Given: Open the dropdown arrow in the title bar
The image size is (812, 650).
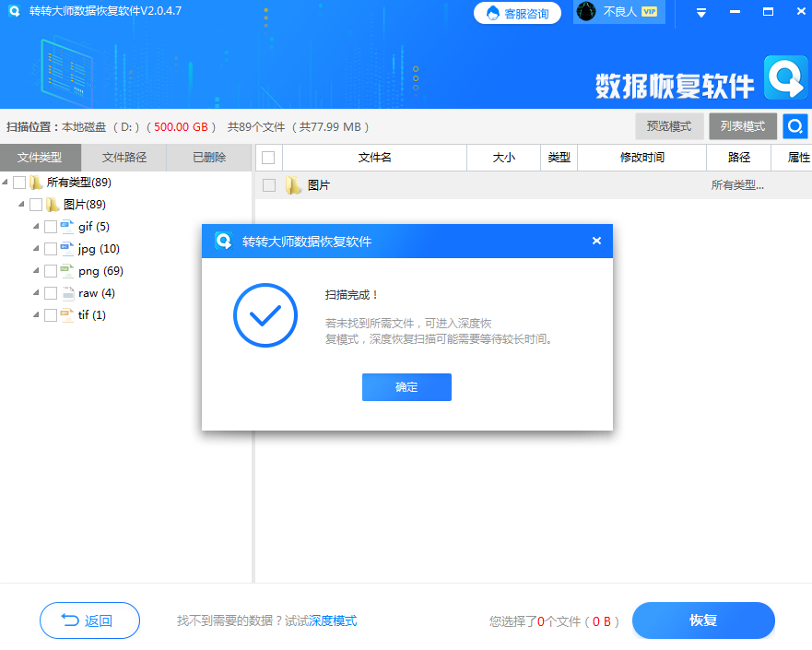Looking at the screenshot, I should pyautogui.click(x=700, y=13).
